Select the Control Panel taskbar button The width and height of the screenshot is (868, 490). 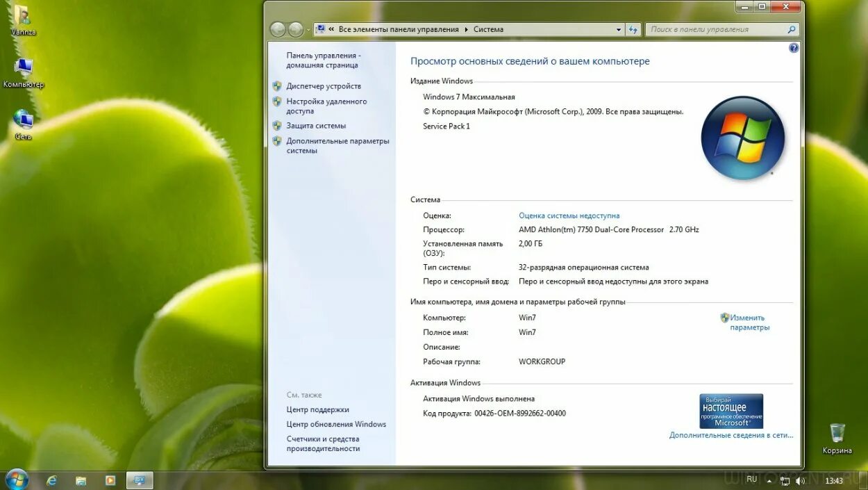coord(140,480)
